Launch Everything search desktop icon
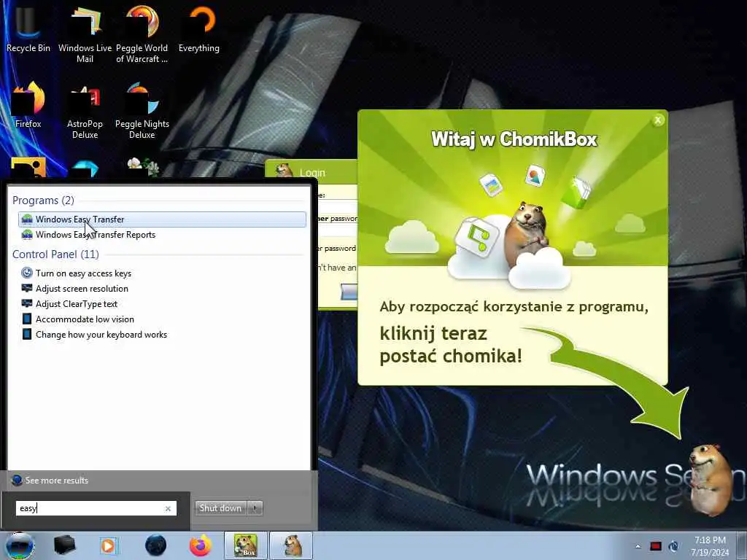 point(199,28)
